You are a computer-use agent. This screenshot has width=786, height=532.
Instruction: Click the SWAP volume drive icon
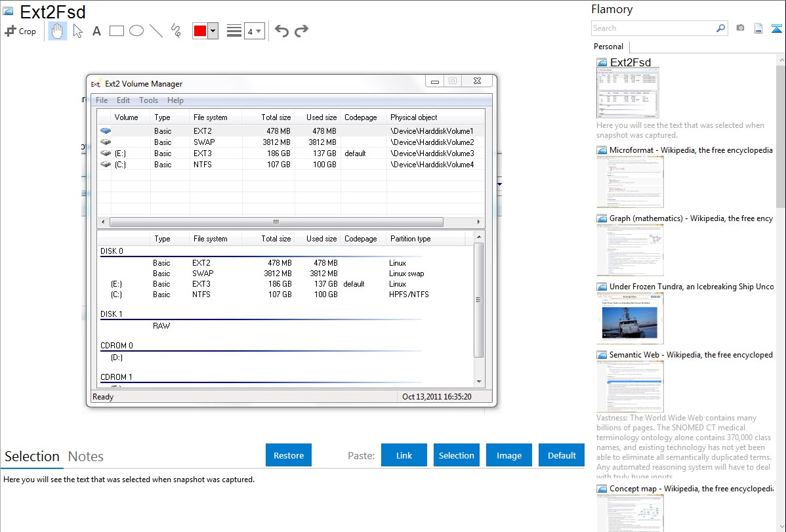105,142
